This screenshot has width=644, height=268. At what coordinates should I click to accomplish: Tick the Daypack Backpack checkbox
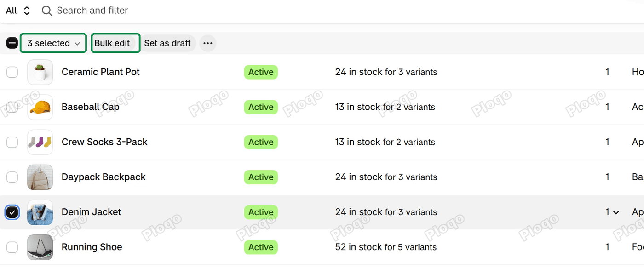(12, 177)
